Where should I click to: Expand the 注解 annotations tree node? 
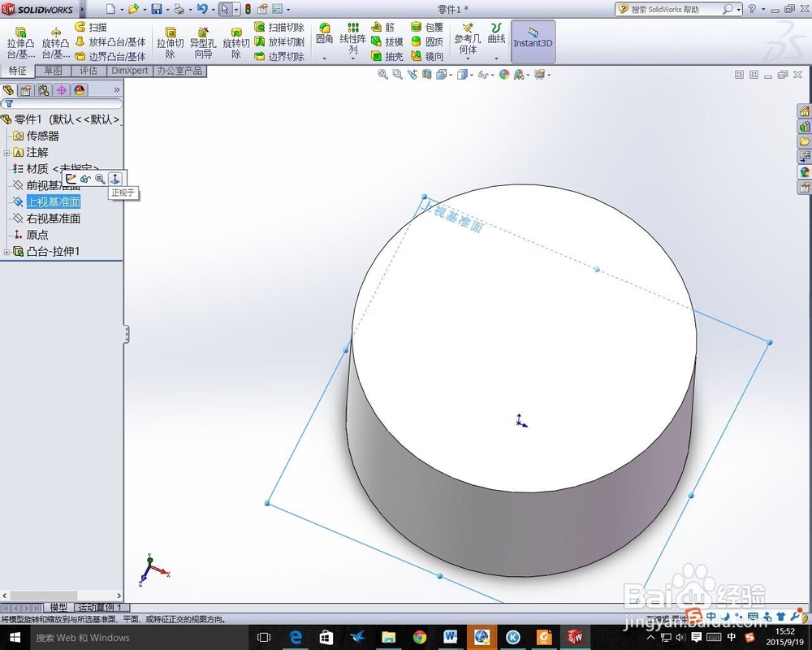(6, 153)
